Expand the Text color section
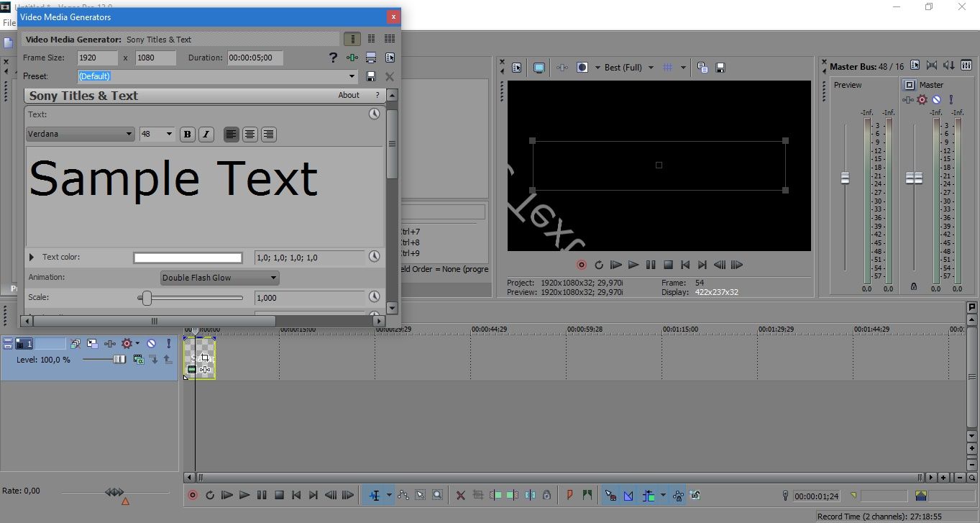 pos(32,257)
